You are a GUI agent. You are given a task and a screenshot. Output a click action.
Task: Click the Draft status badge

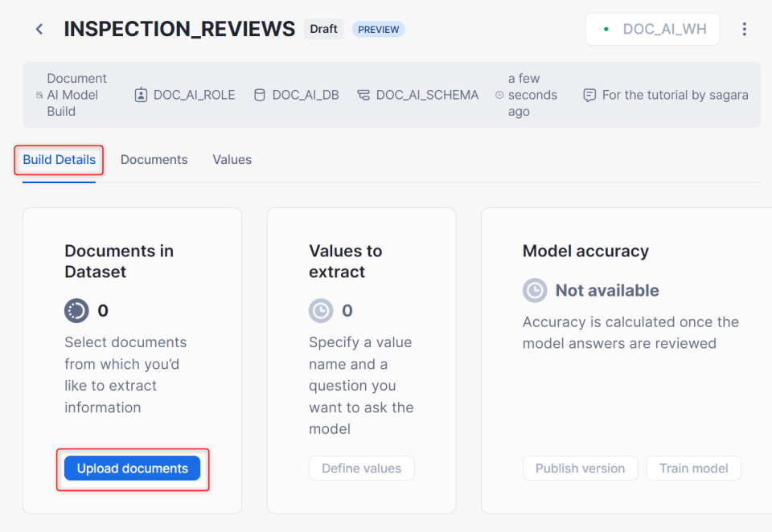(x=323, y=29)
